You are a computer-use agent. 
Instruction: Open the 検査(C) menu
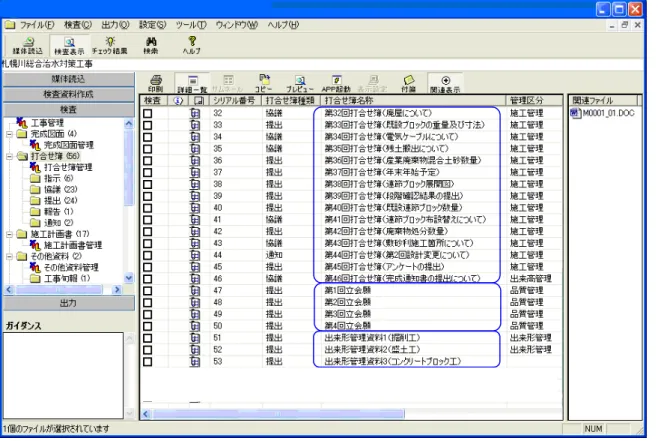78,25
